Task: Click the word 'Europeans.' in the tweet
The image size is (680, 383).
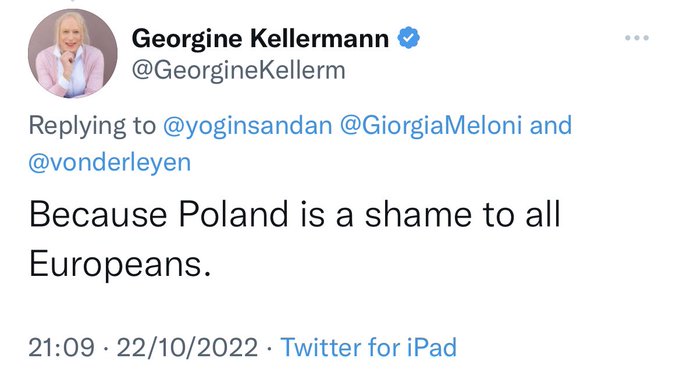Action: [120, 264]
